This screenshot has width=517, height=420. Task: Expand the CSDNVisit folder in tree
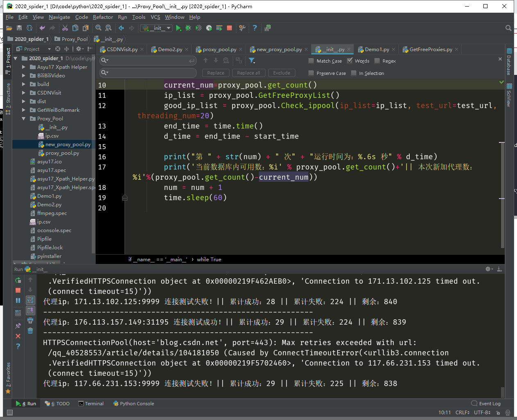point(24,93)
